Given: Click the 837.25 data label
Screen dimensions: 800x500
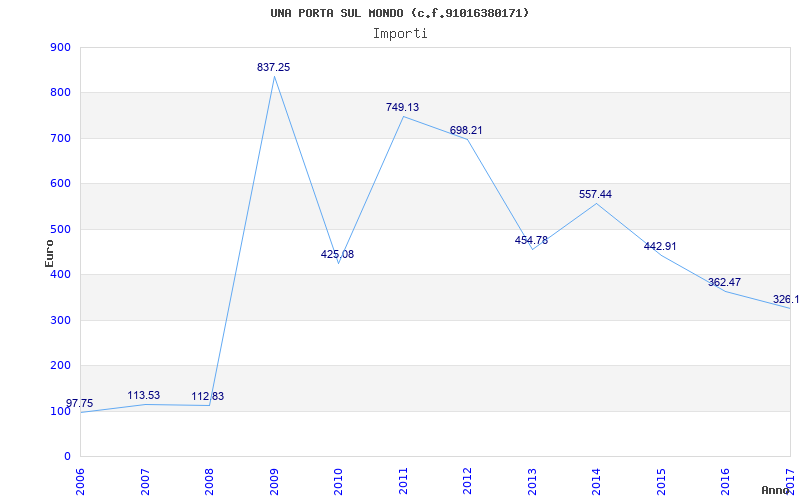Looking at the screenshot, I should (x=273, y=67).
